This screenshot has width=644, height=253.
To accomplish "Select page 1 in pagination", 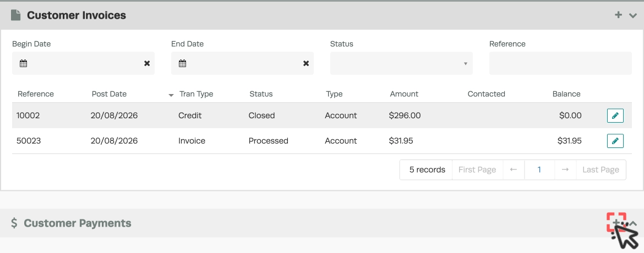I will (x=539, y=169).
